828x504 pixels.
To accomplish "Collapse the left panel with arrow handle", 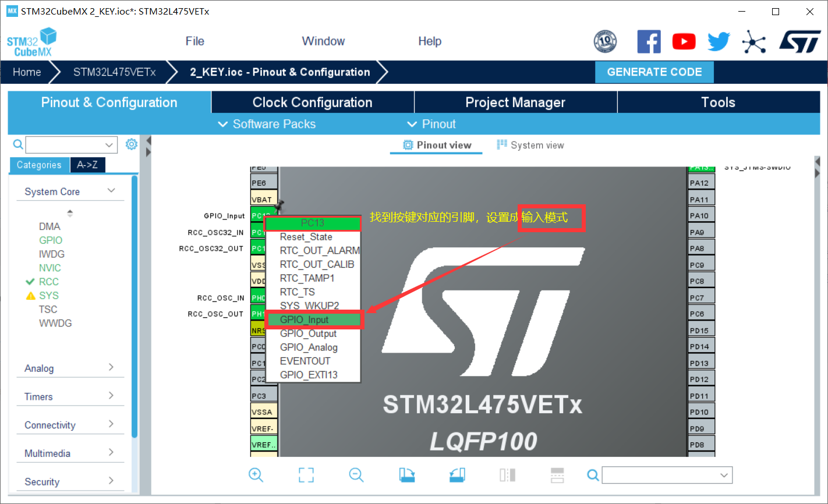I will (x=148, y=140).
